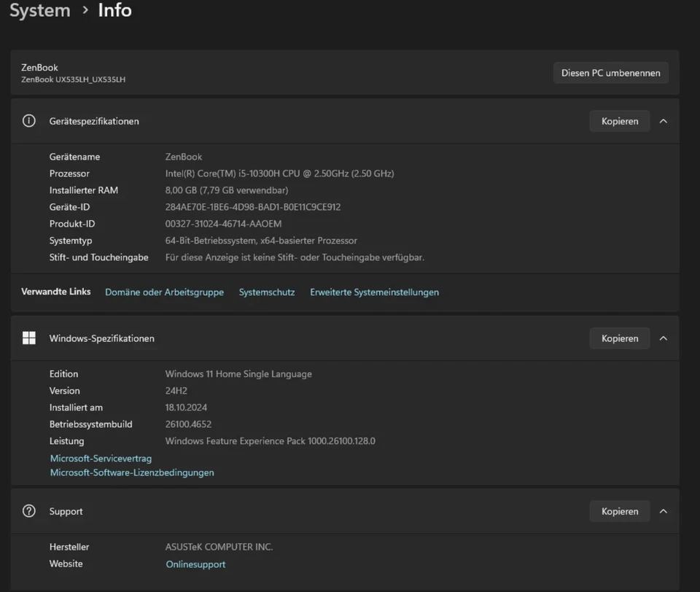Click the Produkt-ID value text
The height and width of the screenshot is (592, 700).
click(223, 224)
